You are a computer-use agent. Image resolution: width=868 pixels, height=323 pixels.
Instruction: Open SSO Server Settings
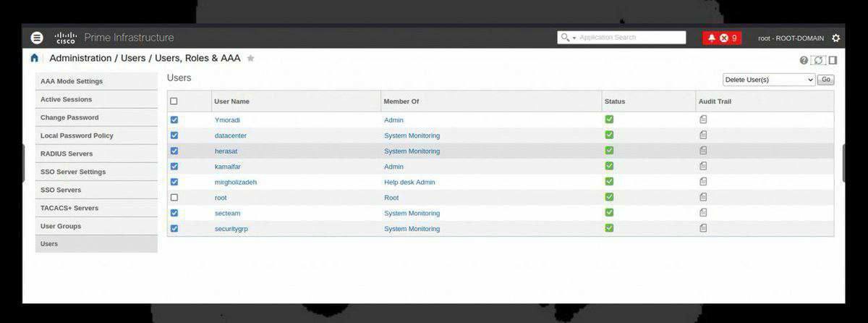click(x=96, y=172)
